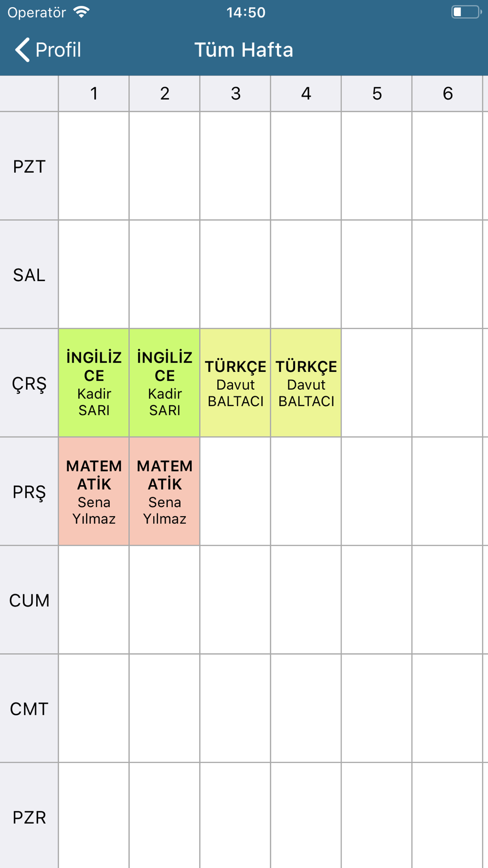Viewport: 488px width, 868px height.
Task: Select fourth-period TÜRKÇE lesson by Davut BALTACI
Action: (x=306, y=383)
